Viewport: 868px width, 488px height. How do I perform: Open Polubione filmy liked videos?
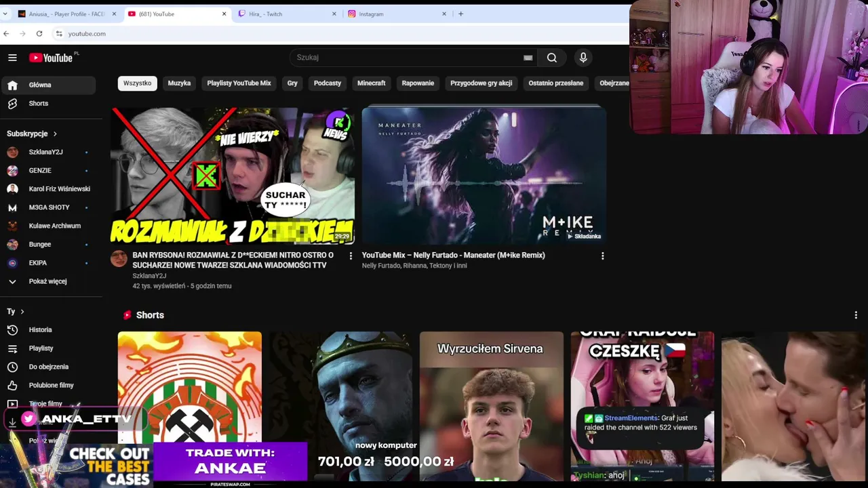(x=47, y=385)
